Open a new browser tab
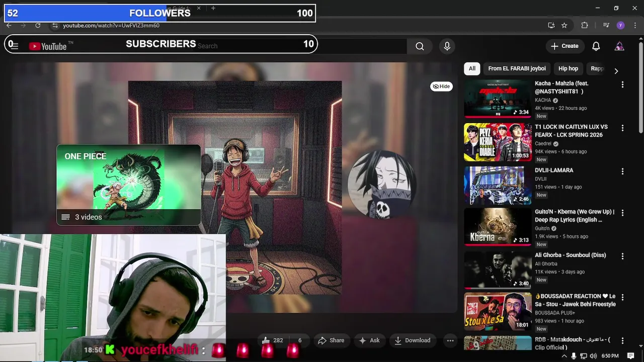644x362 pixels. tap(213, 8)
